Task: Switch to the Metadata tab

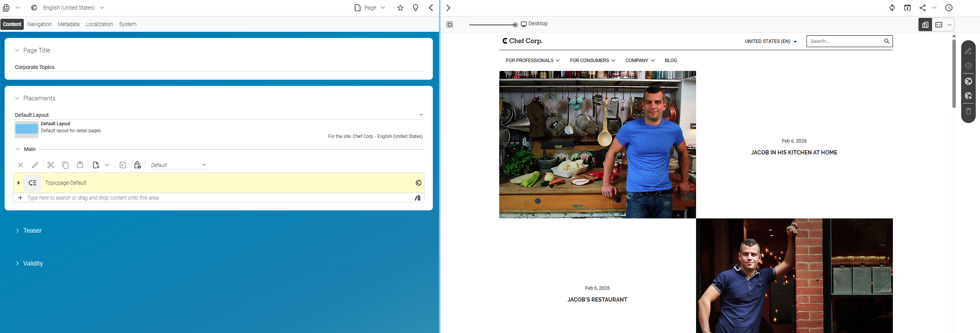Action: click(69, 24)
